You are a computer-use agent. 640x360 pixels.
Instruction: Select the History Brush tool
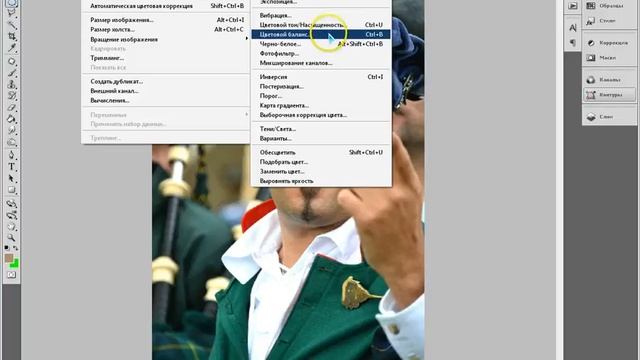[x=11, y=96]
